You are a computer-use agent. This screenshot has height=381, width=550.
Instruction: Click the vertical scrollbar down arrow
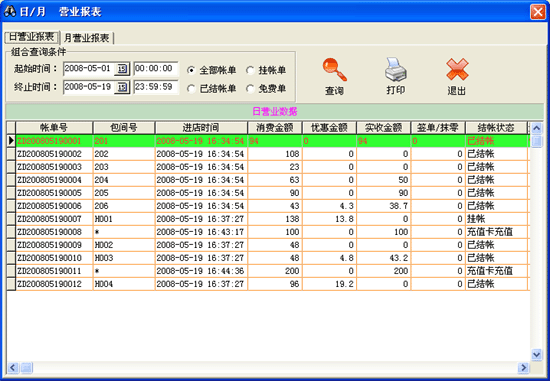[x=536, y=355]
